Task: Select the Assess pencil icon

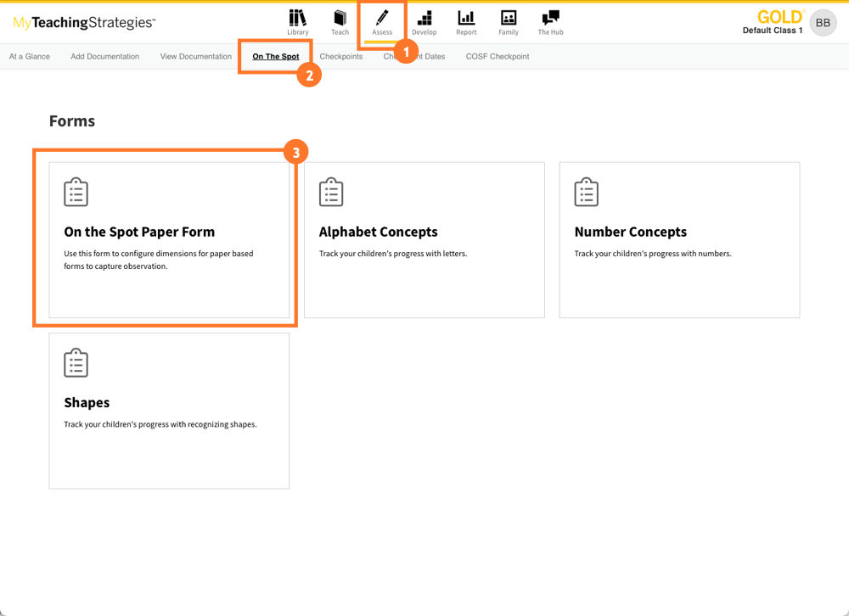Action: (382, 18)
